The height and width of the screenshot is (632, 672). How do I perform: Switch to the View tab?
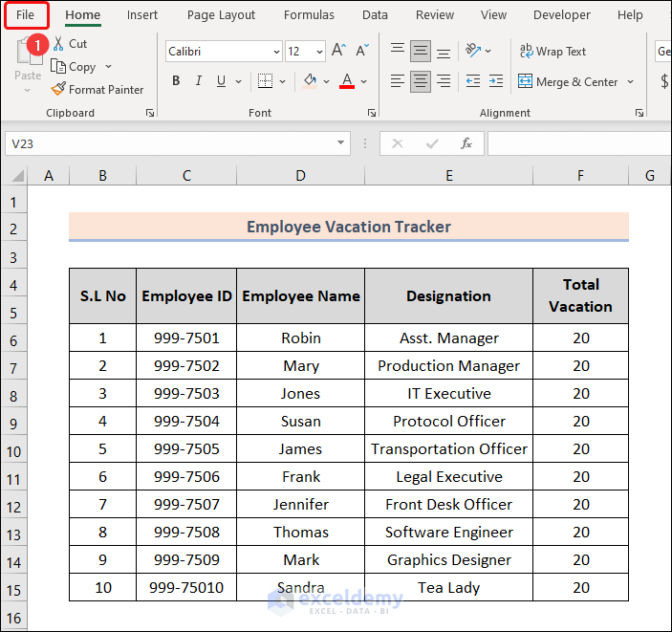tap(493, 15)
